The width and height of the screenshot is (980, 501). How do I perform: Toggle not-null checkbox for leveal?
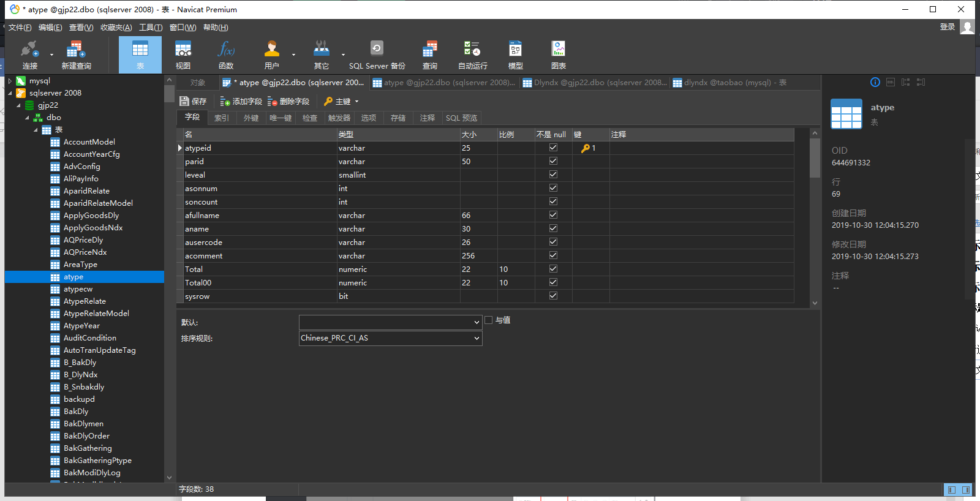click(553, 175)
